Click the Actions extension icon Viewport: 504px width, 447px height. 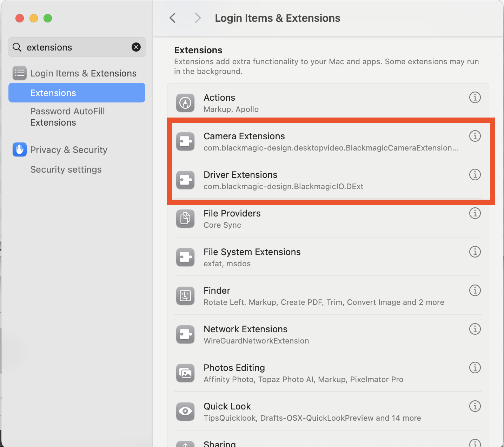tap(185, 103)
